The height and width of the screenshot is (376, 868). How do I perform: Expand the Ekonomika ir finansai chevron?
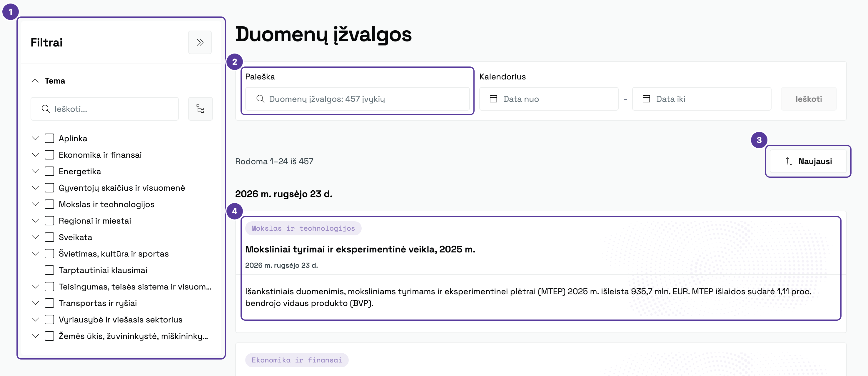pyautogui.click(x=35, y=155)
